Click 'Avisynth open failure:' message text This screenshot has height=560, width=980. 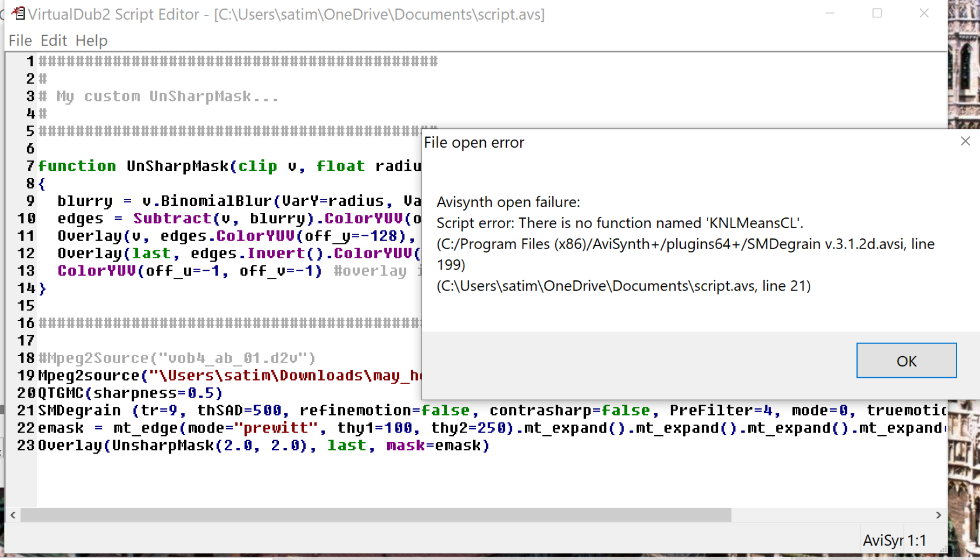coord(508,202)
